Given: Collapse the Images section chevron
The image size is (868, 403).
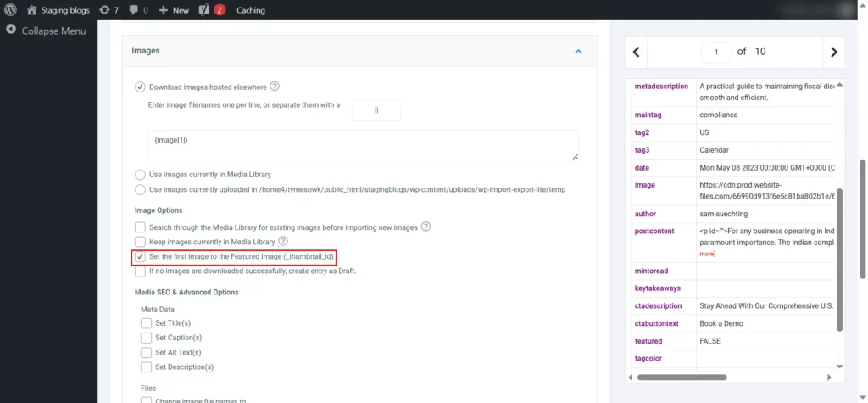Looking at the screenshot, I should click(578, 52).
